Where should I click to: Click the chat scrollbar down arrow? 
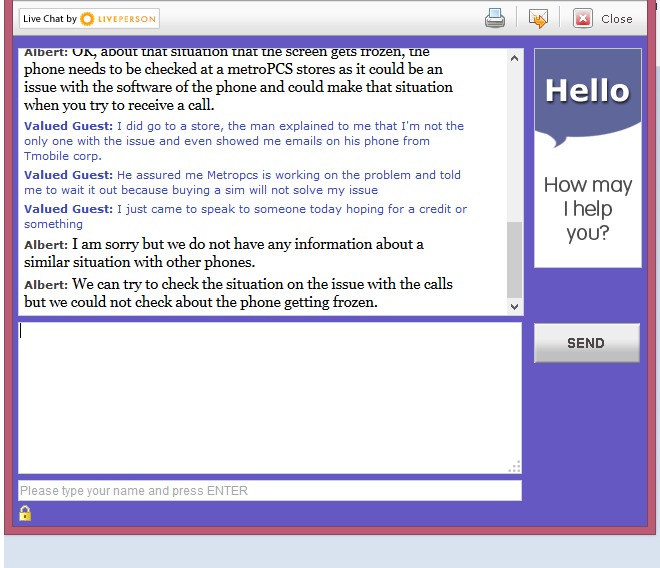pyautogui.click(x=514, y=307)
